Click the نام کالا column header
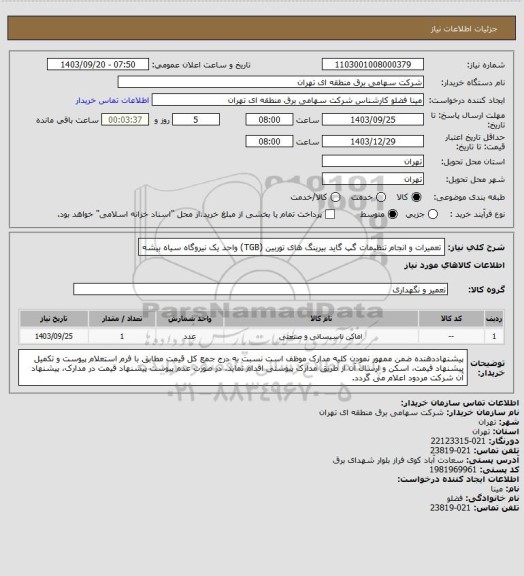The height and width of the screenshot is (576, 524). click(x=321, y=319)
